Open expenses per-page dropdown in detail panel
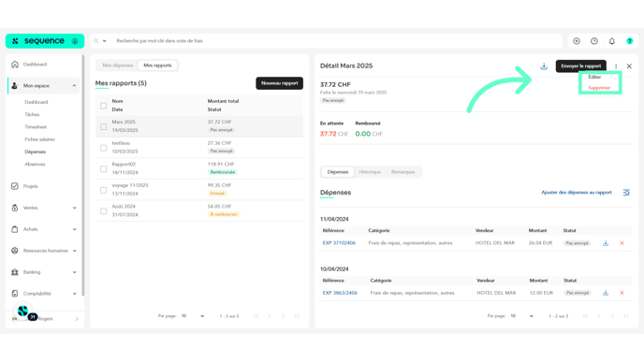 522,316
